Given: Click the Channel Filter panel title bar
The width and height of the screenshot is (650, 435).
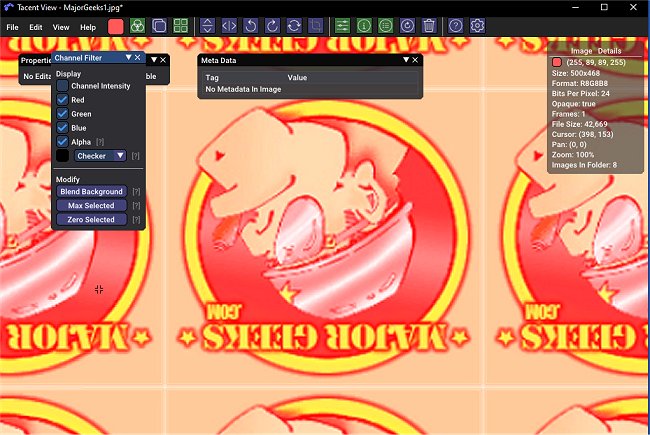Looking at the screenshot, I should [98, 58].
